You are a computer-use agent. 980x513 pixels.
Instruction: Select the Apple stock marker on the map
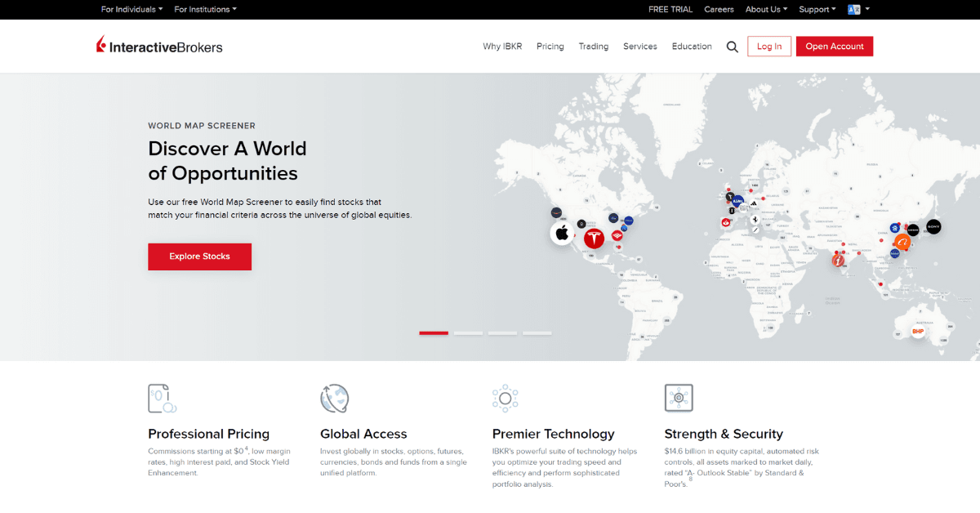point(561,232)
